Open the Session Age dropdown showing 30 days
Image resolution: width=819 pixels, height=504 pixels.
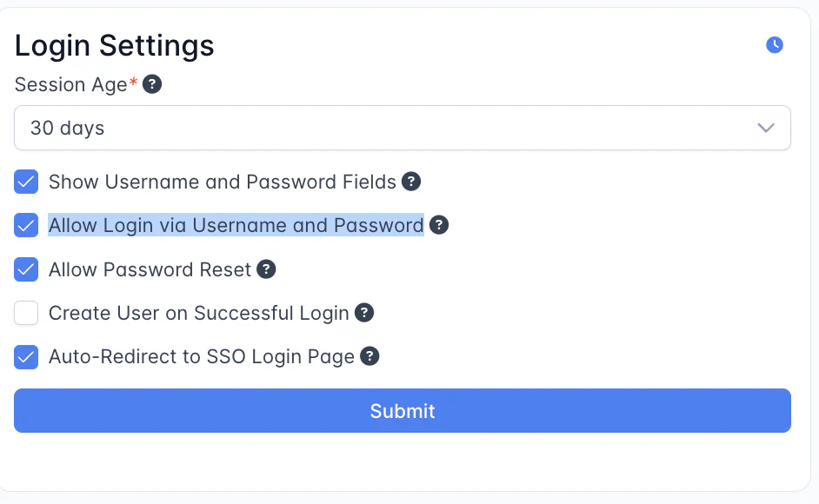coord(402,128)
